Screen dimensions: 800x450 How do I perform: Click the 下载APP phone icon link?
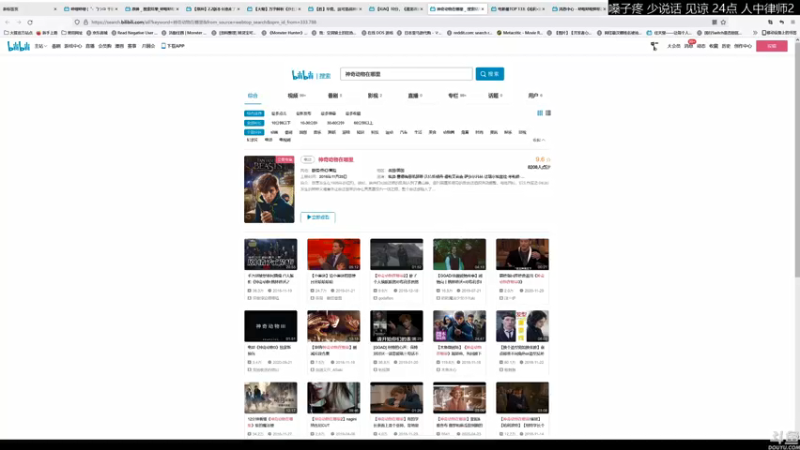(x=173, y=46)
